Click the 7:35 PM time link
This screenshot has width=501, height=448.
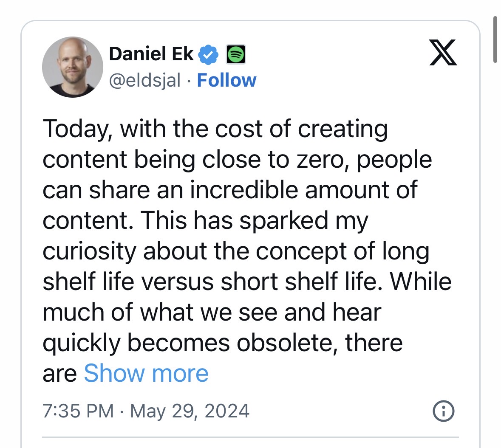click(x=78, y=411)
